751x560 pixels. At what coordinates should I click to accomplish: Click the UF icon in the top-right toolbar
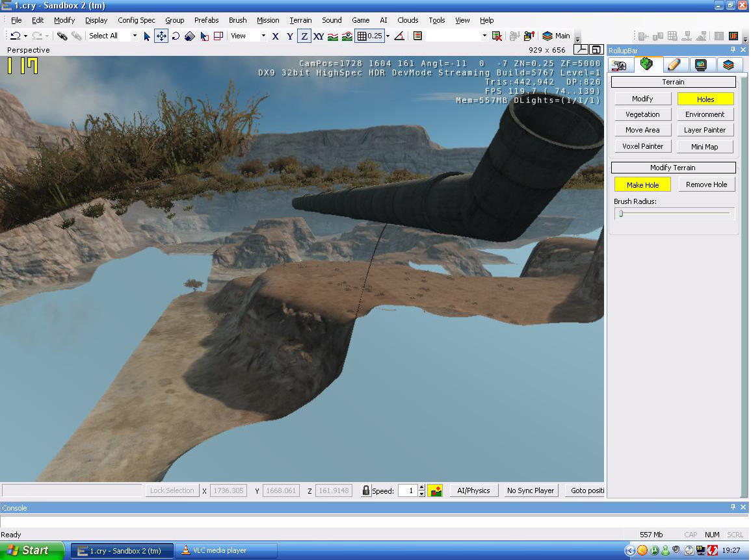pyautogui.click(x=733, y=36)
